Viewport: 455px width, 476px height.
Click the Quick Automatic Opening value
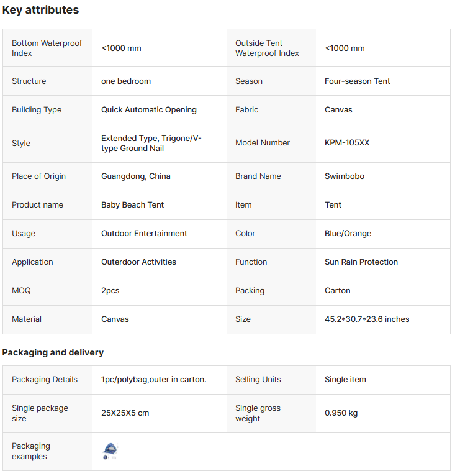pyautogui.click(x=149, y=110)
